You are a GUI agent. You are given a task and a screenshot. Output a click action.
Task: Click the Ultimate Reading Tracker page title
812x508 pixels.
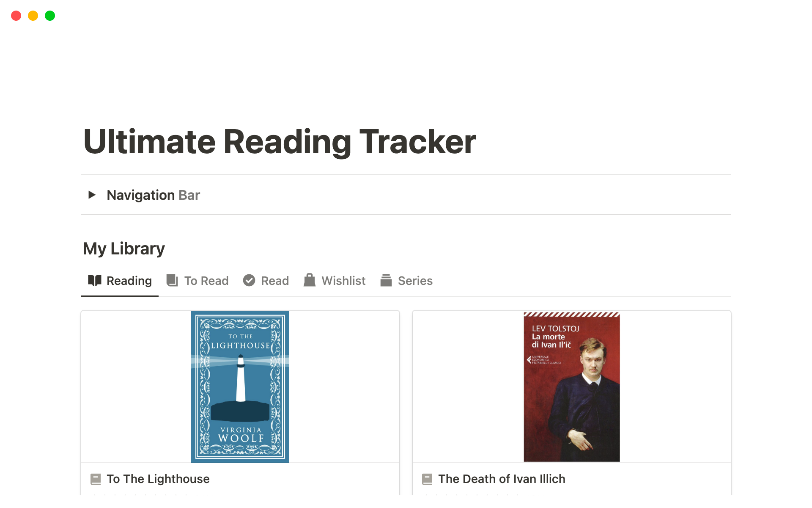point(280,142)
